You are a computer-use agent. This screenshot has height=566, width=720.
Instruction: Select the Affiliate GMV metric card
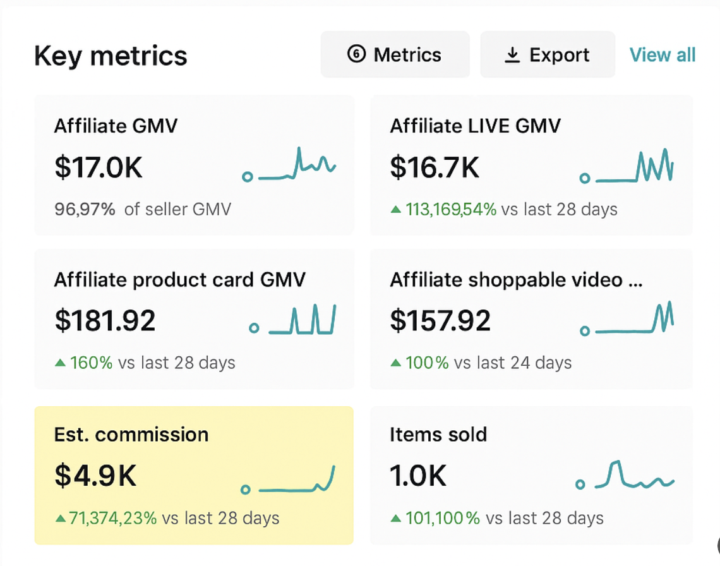click(x=194, y=166)
